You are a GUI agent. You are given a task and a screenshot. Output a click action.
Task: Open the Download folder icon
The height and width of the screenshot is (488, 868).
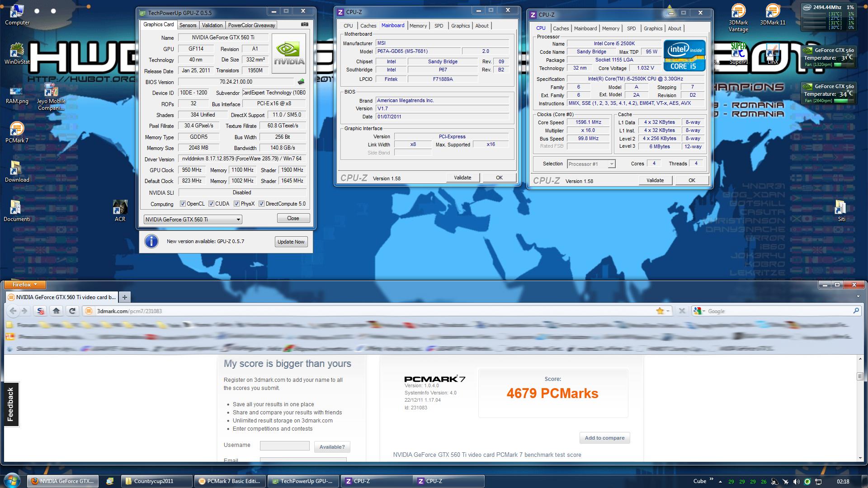click(17, 172)
